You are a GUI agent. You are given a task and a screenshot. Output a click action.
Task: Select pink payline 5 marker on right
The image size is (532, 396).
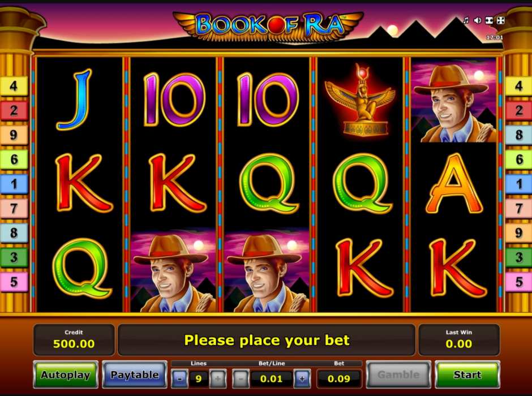point(518,282)
